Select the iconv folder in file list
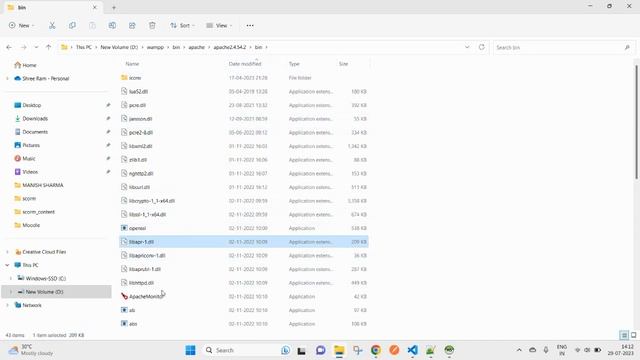Viewport: 640px width, 360px height. tap(135, 78)
